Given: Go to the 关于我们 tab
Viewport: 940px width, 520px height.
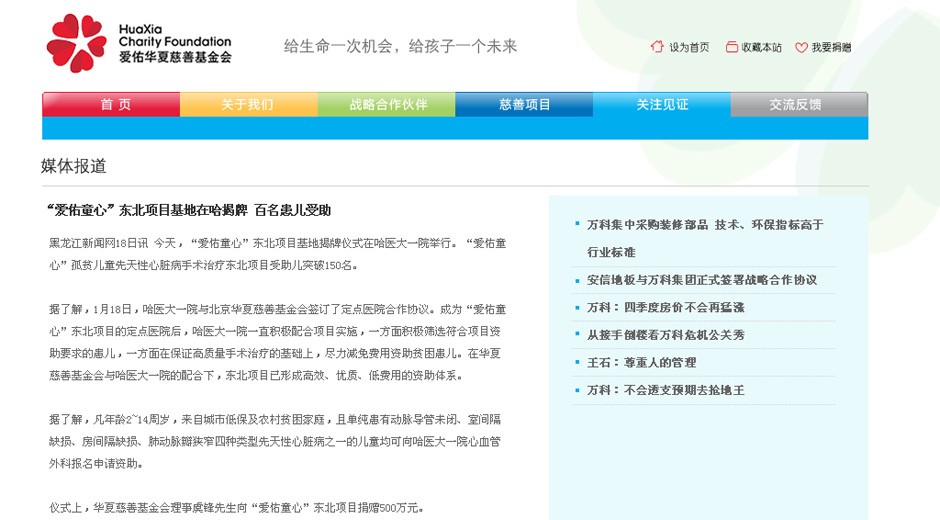Looking at the screenshot, I should pyautogui.click(x=249, y=104).
